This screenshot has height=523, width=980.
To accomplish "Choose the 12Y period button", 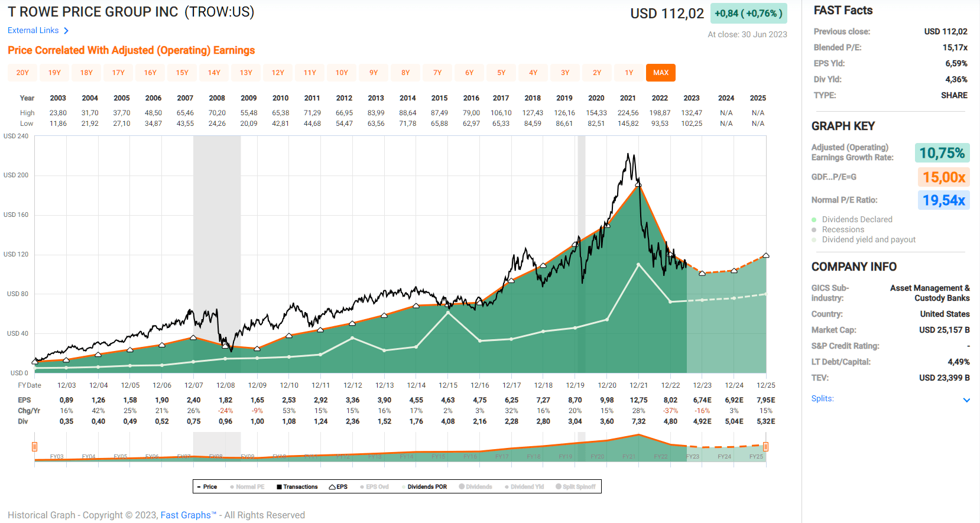I will pyautogui.click(x=278, y=73).
